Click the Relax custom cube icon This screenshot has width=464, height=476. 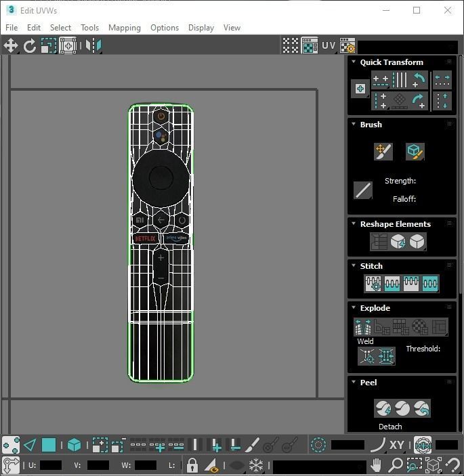417,242
